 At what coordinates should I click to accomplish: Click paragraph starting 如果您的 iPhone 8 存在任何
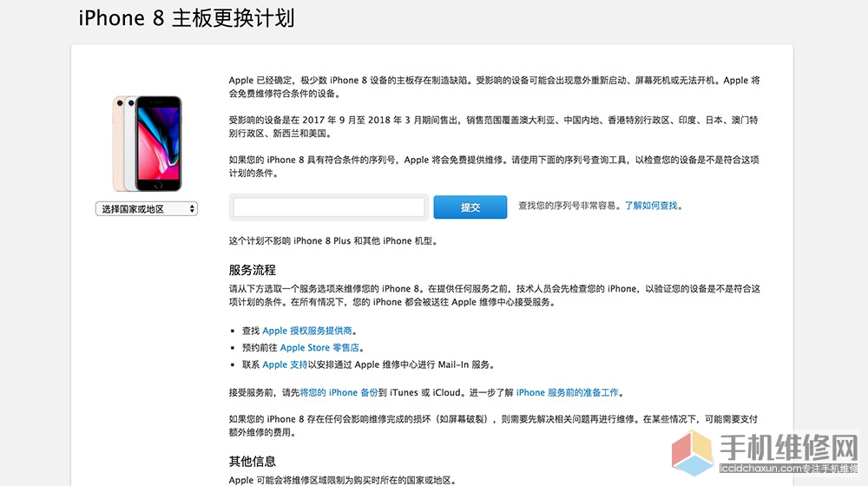(493, 425)
